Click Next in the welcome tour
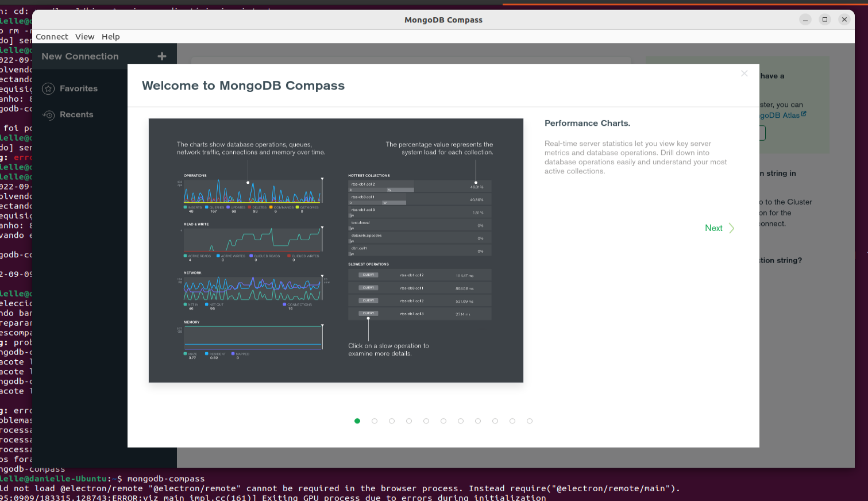 (713, 228)
